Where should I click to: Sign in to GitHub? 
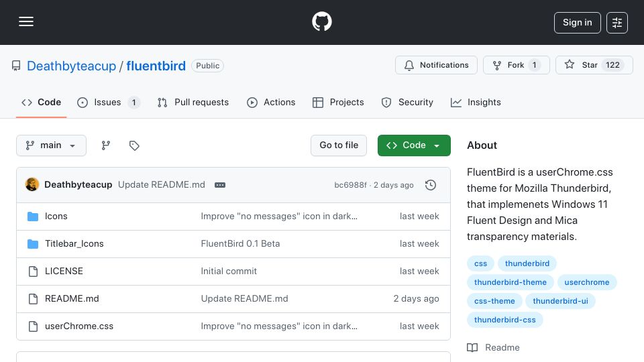pos(577,23)
